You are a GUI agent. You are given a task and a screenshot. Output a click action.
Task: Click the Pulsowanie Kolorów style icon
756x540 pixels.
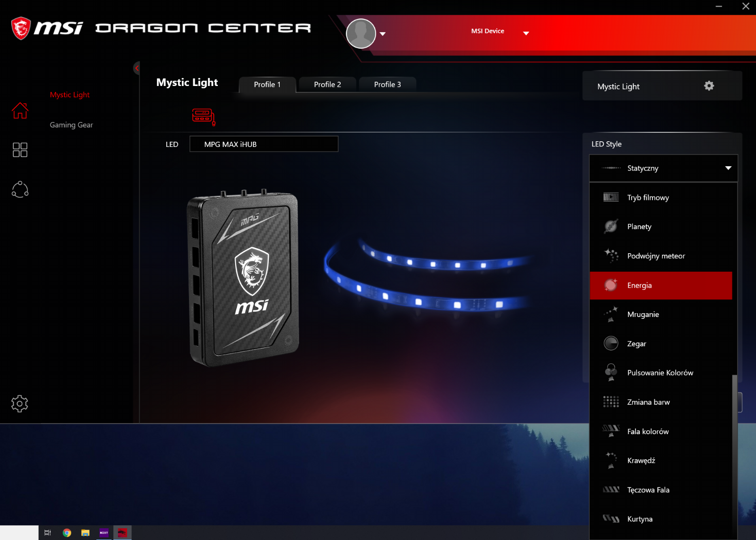[x=611, y=372]
